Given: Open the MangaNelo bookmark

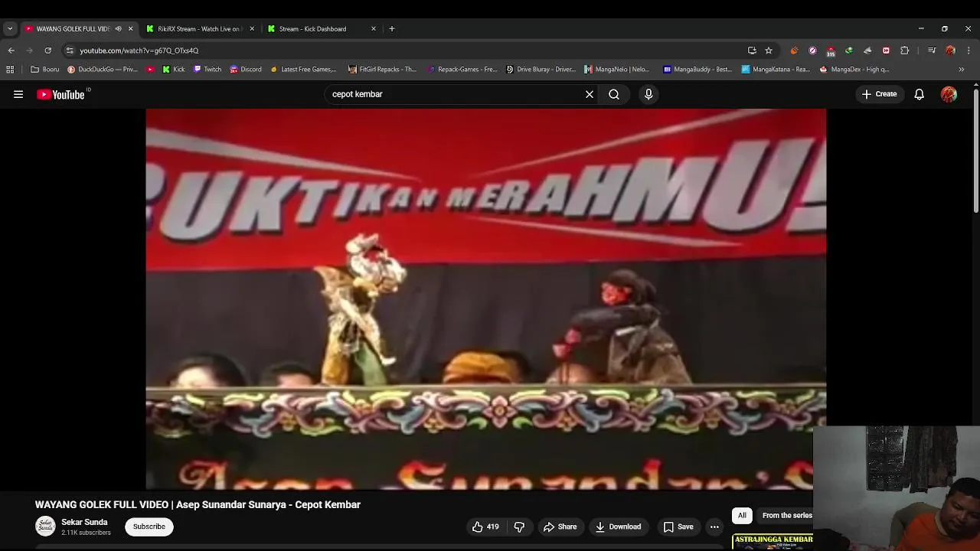Looking at the screenshot, I should 617,69.
